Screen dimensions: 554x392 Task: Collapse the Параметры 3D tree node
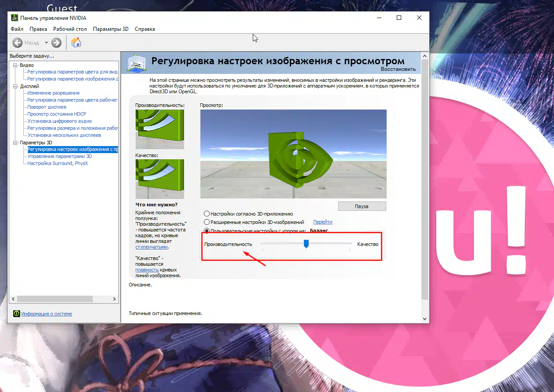click(15, 143)
